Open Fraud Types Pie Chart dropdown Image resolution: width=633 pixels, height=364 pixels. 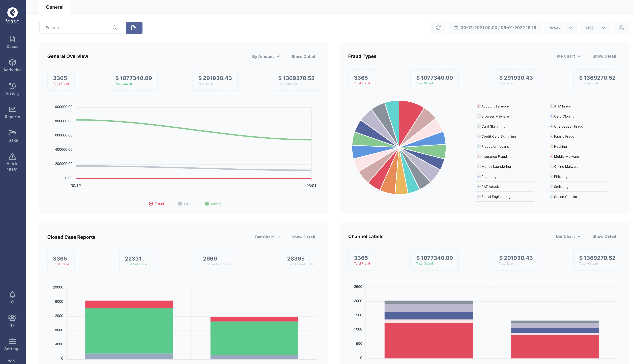coord(568,56)
